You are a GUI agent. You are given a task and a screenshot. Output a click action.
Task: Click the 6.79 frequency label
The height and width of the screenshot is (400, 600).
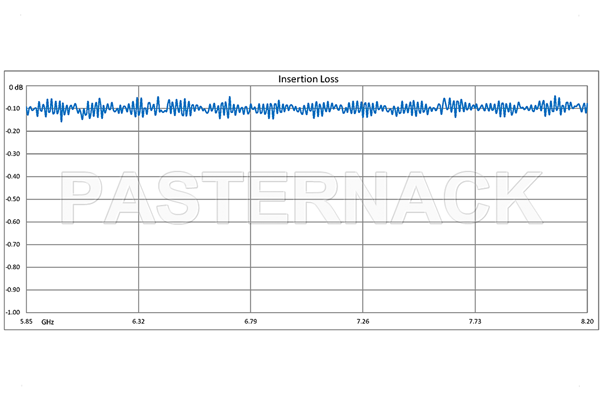[x=250, y=321]
